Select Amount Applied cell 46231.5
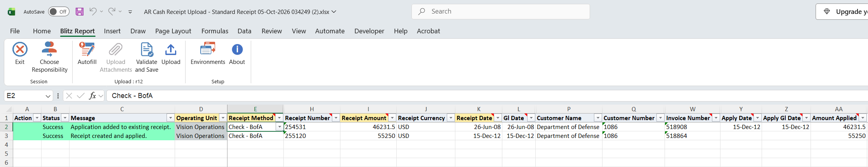Screen dimensions: 868x167 [839, 127]
